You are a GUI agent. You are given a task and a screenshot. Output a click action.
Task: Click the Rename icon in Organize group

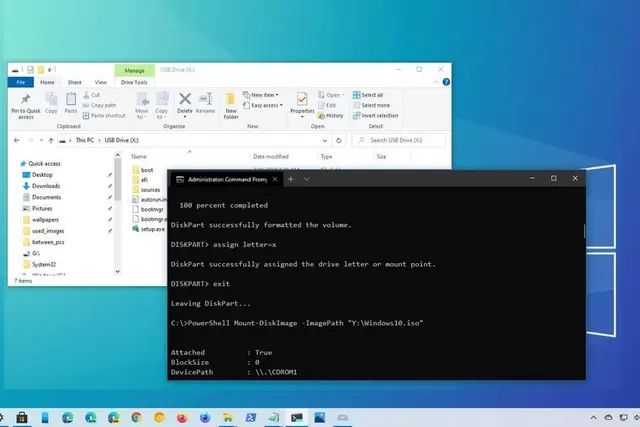pyautogui.click(x=205, y=103)
